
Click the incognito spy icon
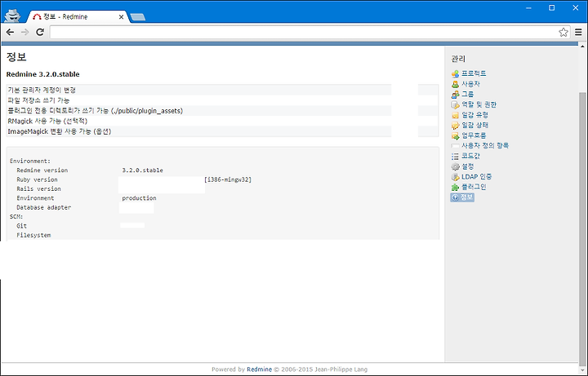coord(12,15)
